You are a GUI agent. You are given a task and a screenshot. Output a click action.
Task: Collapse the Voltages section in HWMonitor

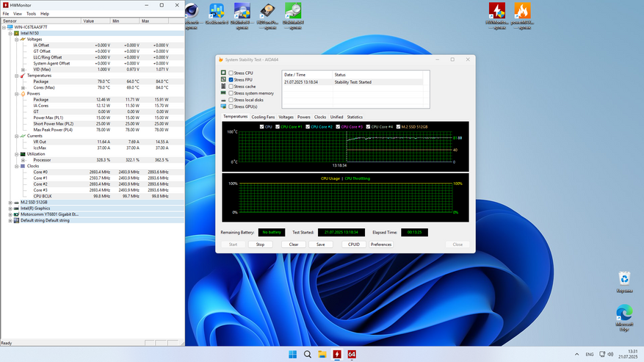(16, 39)
